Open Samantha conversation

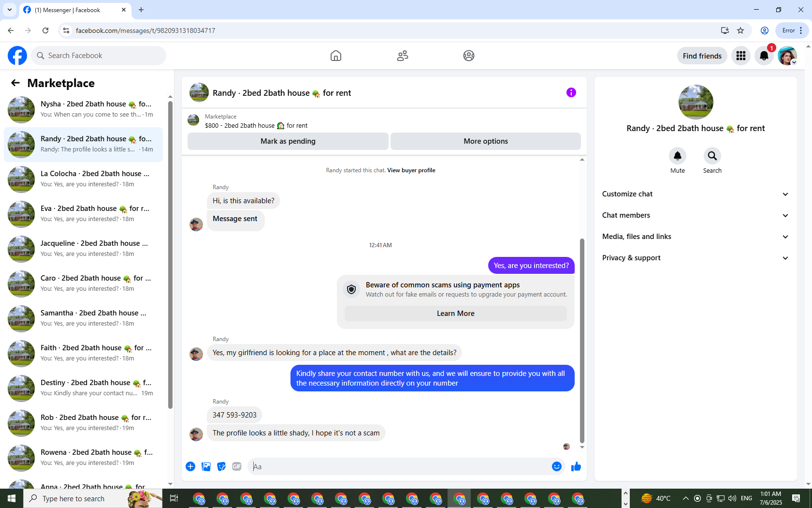point(83,318)
